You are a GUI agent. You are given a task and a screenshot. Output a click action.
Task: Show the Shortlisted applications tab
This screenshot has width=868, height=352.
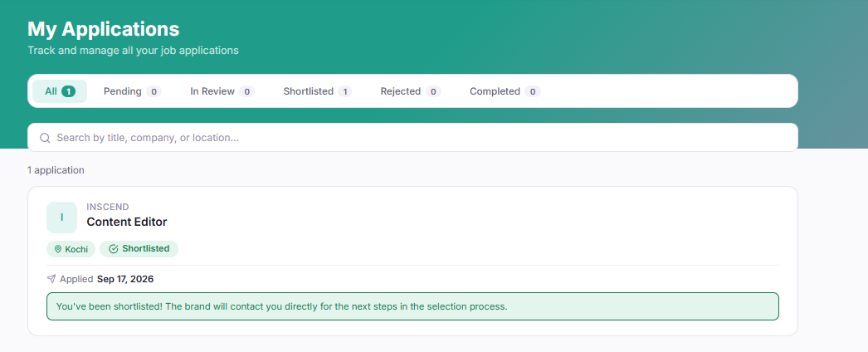[x=317, y=91]
